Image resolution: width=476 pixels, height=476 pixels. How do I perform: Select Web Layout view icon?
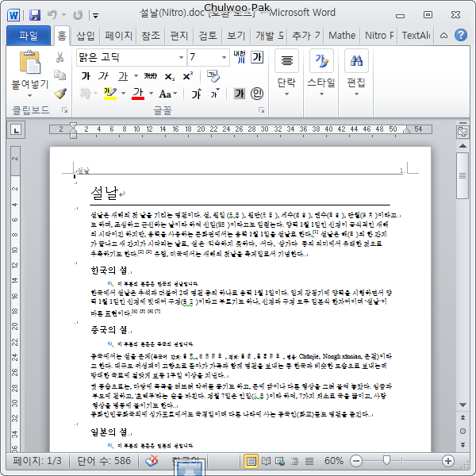280,461
